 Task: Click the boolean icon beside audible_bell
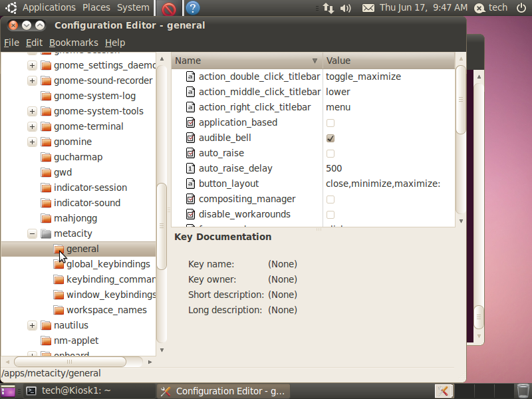(x=190, y=138)
